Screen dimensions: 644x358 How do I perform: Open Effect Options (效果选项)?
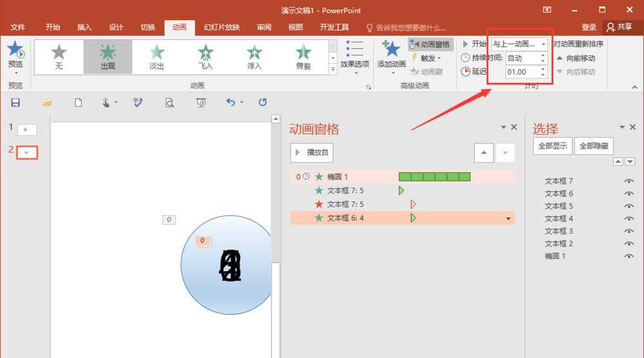point(354,57)
